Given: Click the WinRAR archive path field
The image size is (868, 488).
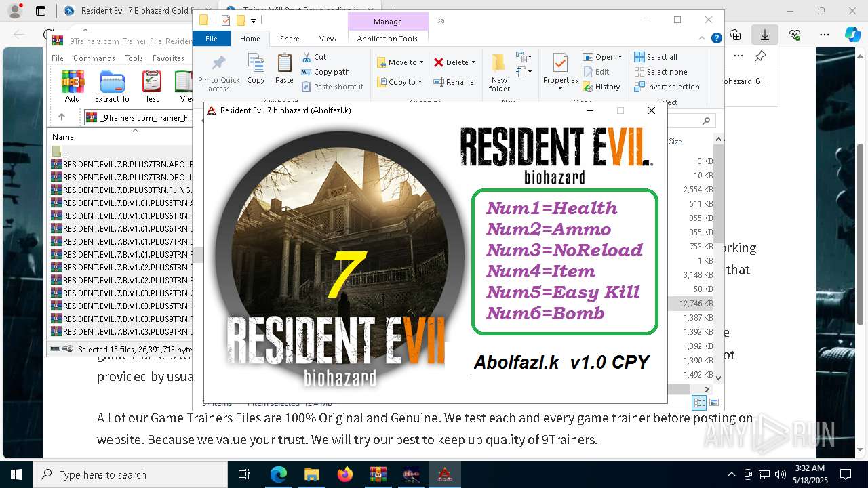Looking at the screenshot, I should pyautogui.click(x=139, y=117).
